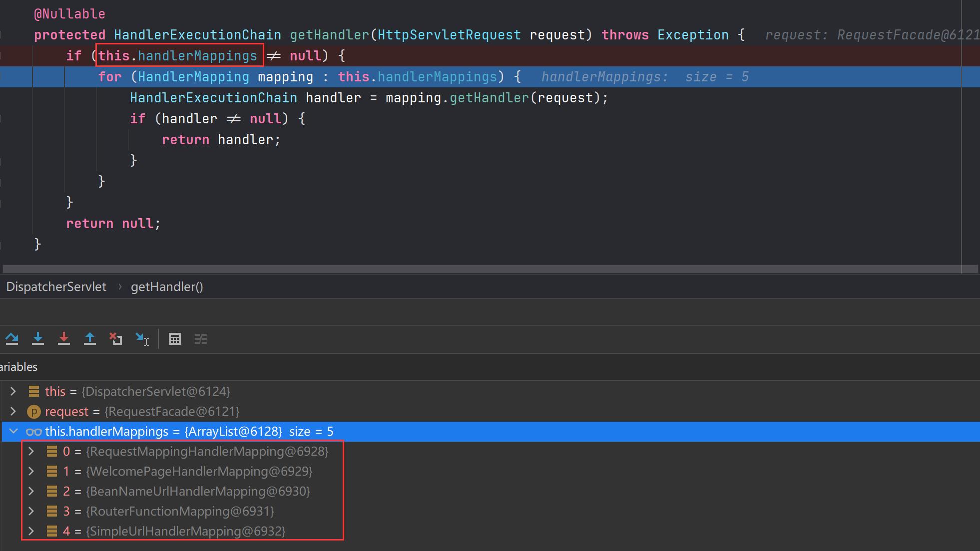
Task: Click the object icon beside this variable
Action: pyautogui.click(x=33, y=391)
